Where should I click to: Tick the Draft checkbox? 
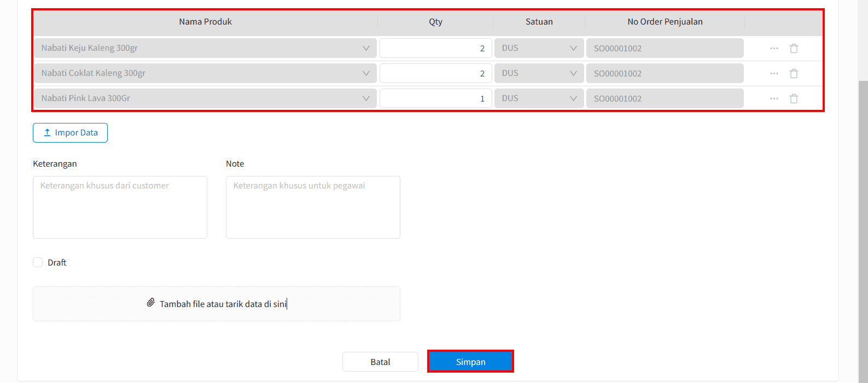(38, 262)
